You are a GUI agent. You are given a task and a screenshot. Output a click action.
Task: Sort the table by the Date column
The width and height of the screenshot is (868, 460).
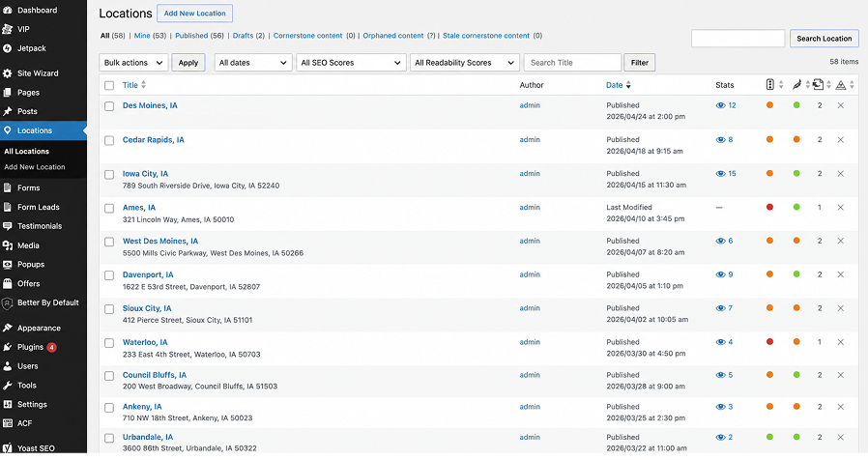[619, 85]
